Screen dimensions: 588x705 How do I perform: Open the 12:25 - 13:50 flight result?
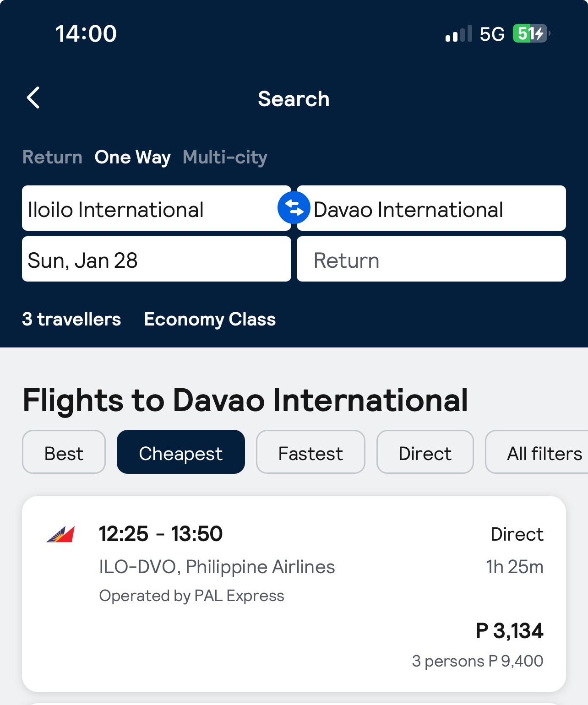click(294, 594)
